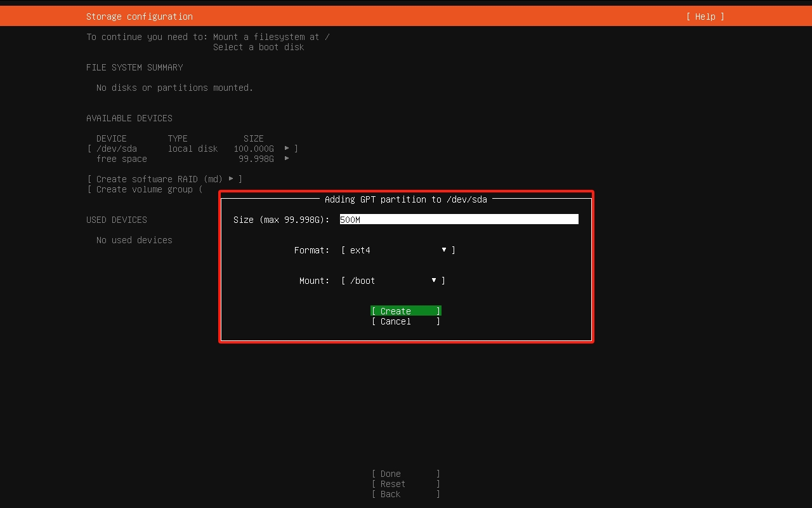The width and height of the screenshot is (812, 508).
Task: Click the Reset button
Action: click(406, 484)
